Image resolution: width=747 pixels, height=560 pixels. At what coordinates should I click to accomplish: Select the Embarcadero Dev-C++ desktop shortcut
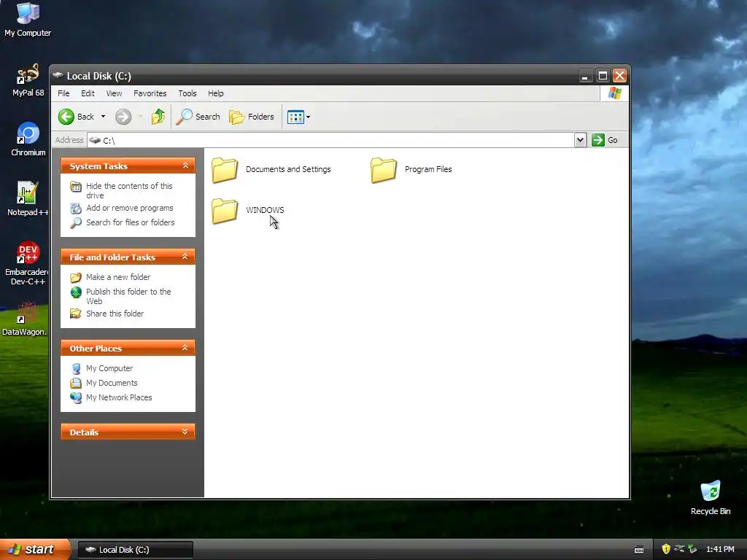(x=28, y=262)
